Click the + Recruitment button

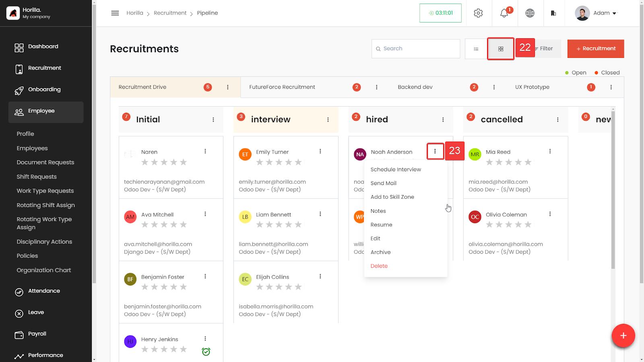click(596, 49)
